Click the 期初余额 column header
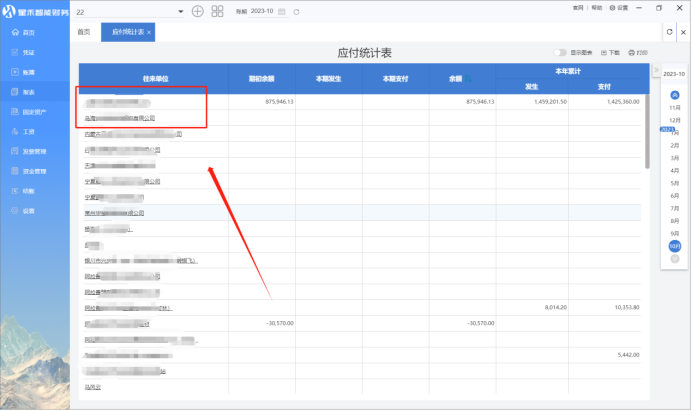692x411 pixels. coord(262,79)
